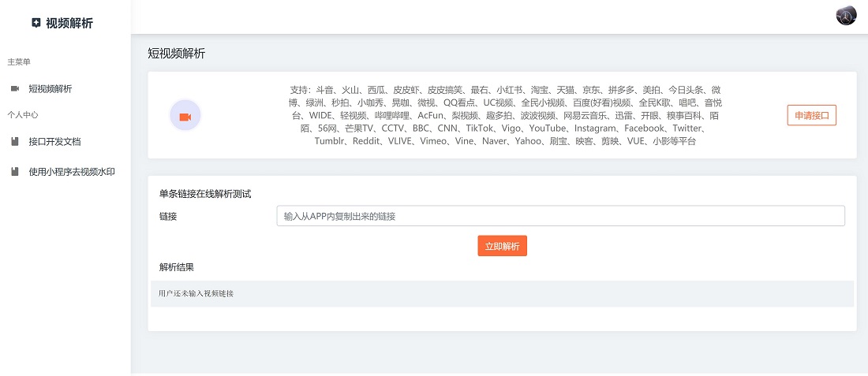Click the camera icon next to 短视频解析 in sidebar

point(15,89)
